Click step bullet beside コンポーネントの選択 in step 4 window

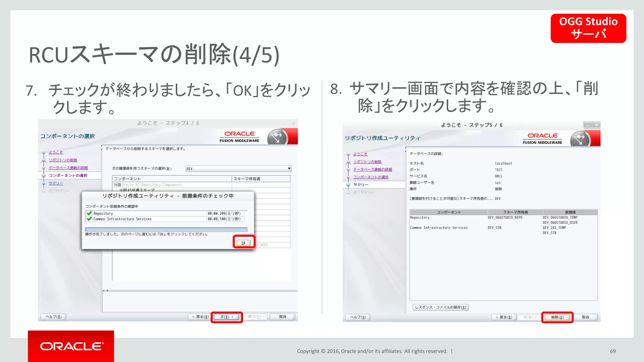pyautogui.click(x=44, y=176)
